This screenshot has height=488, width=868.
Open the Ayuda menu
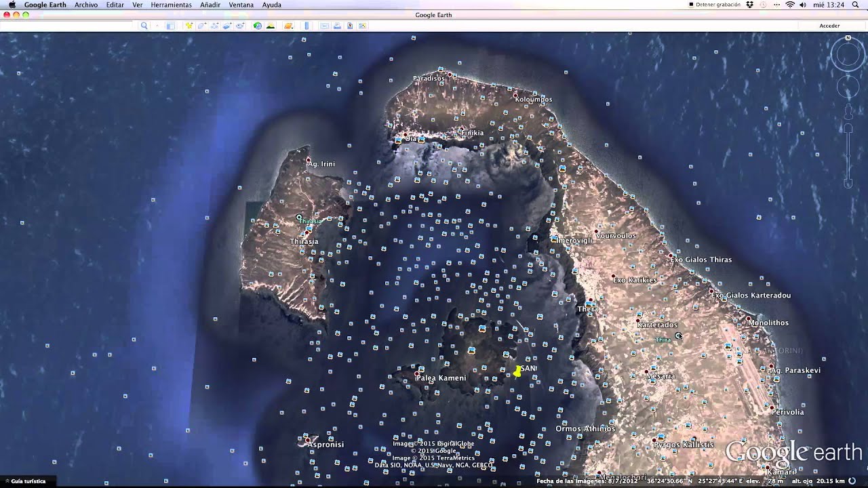coord(272,5)
